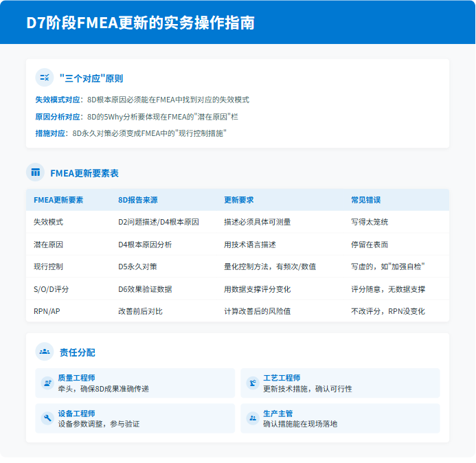Click the page title D7阶段FMEA更新的实务操作指南
Image resolution: width=476 pixels, height=463 pixels.
[x=140, y=23]
